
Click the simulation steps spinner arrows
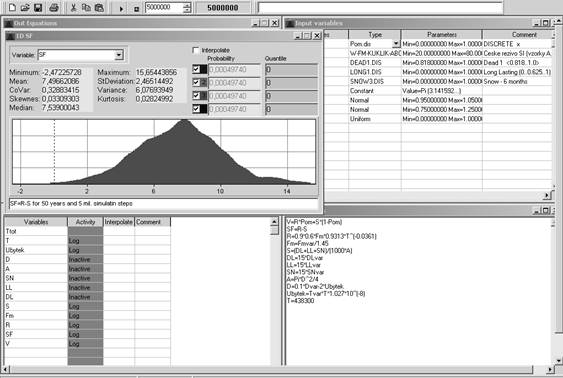pyautogui.click(x=187, y=8)
